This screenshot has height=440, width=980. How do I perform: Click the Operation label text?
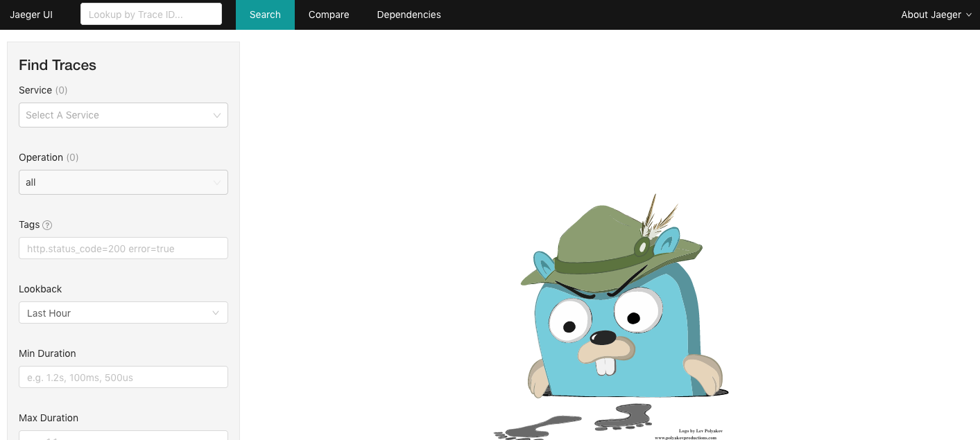(x=41, y=157)
